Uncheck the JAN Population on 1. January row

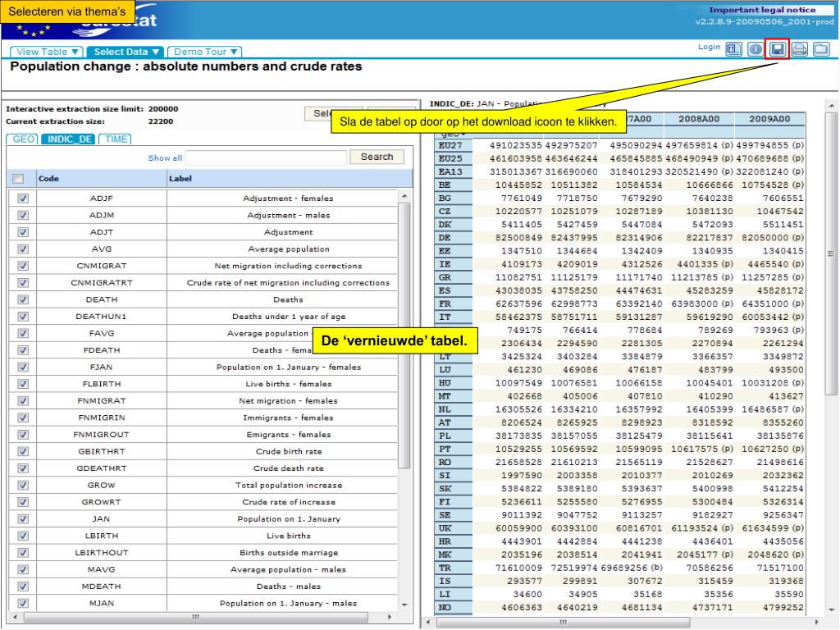[x=22, y=518]
